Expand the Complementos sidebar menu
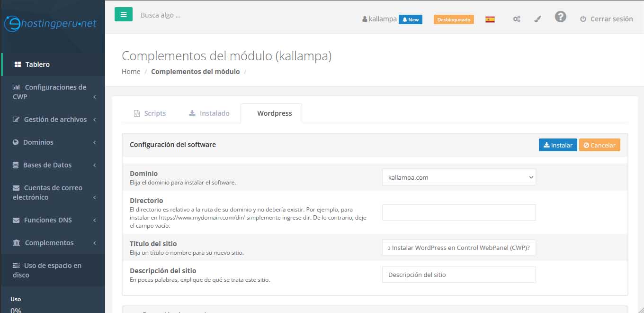This screenshot has height=313, width=644. [x=53, y=243]
